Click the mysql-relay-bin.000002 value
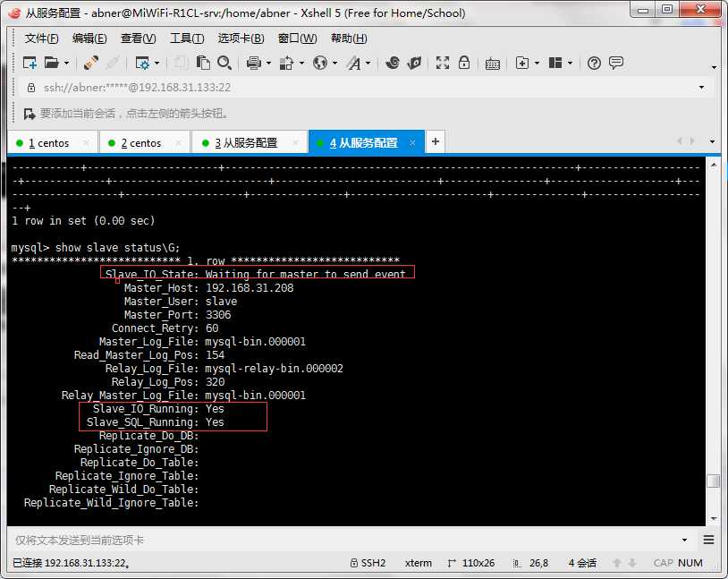 click(x=274, y=369)
